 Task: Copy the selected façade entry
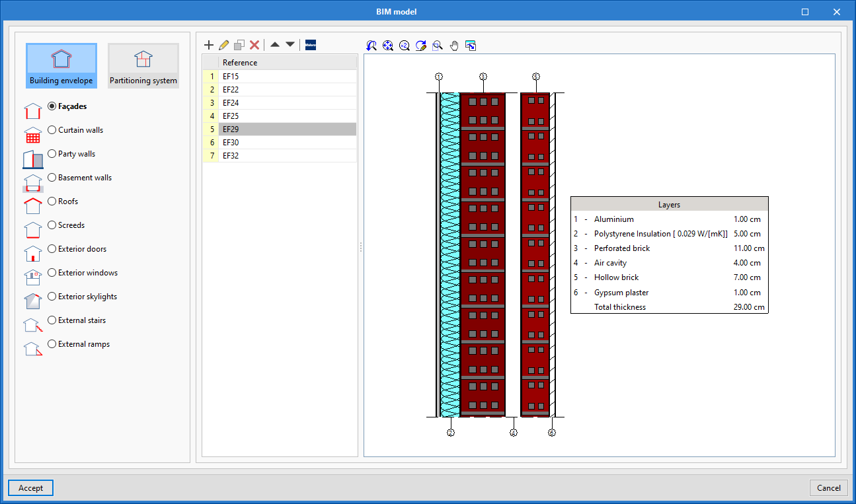[x=239, y=45]
